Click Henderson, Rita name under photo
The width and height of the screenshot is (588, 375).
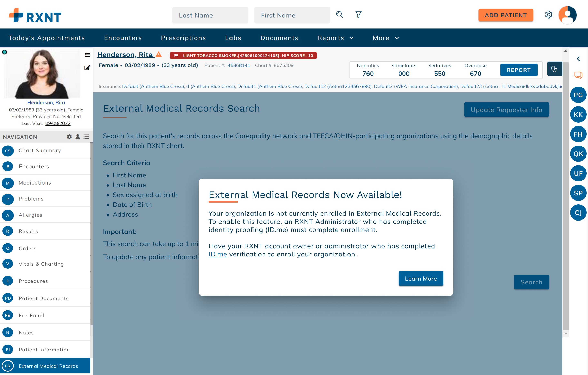tap(46, 103)
